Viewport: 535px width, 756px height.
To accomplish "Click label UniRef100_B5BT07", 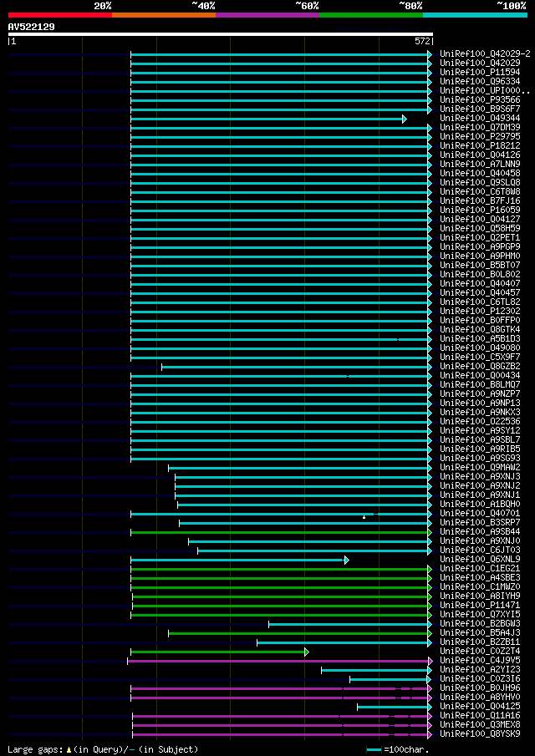I will click(x=480, y=266).
